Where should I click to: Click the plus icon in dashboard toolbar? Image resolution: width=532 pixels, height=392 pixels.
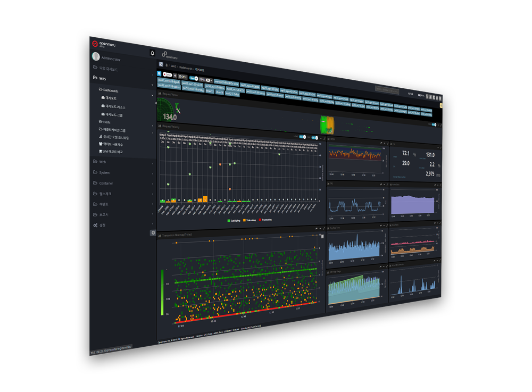click(x=175, y=76)
